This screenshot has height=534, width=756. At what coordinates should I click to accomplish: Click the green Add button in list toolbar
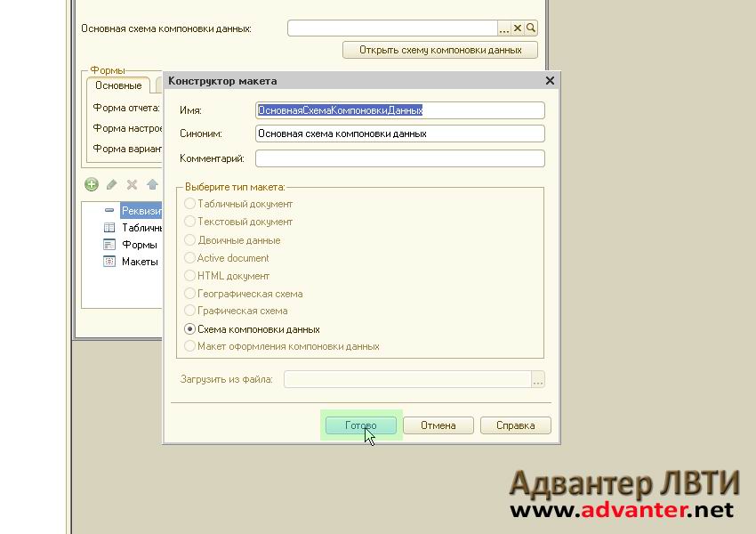click(92, 184)
